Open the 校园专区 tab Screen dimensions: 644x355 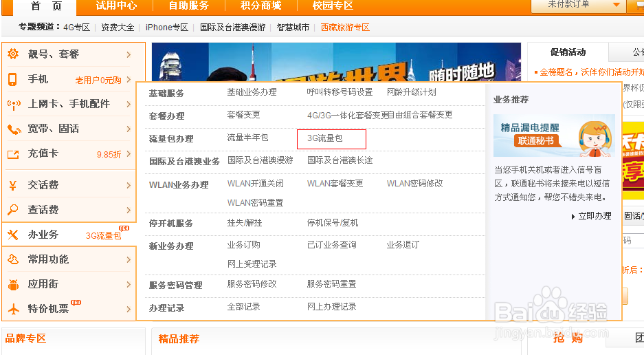point(333,6)
